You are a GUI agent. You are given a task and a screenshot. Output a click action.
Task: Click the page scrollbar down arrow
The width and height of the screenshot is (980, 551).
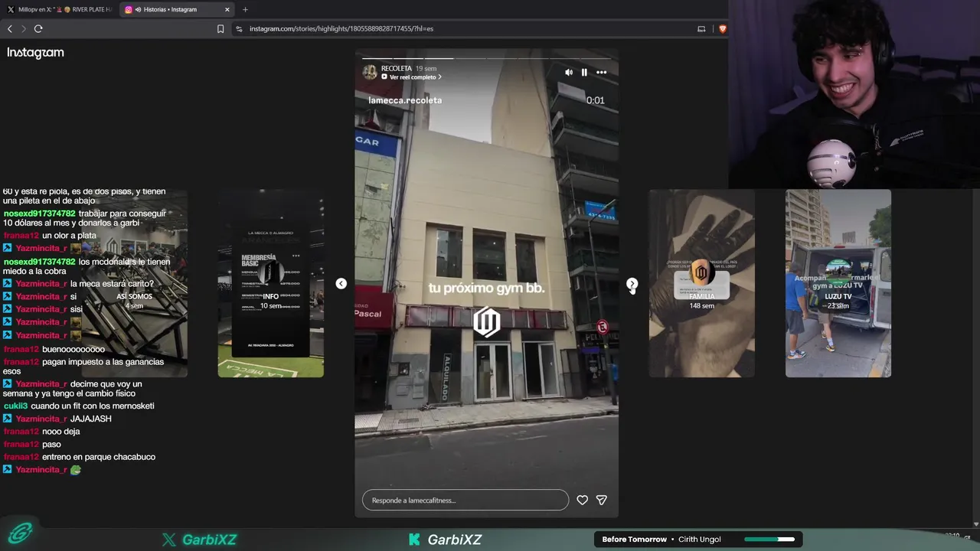(975, 524)
